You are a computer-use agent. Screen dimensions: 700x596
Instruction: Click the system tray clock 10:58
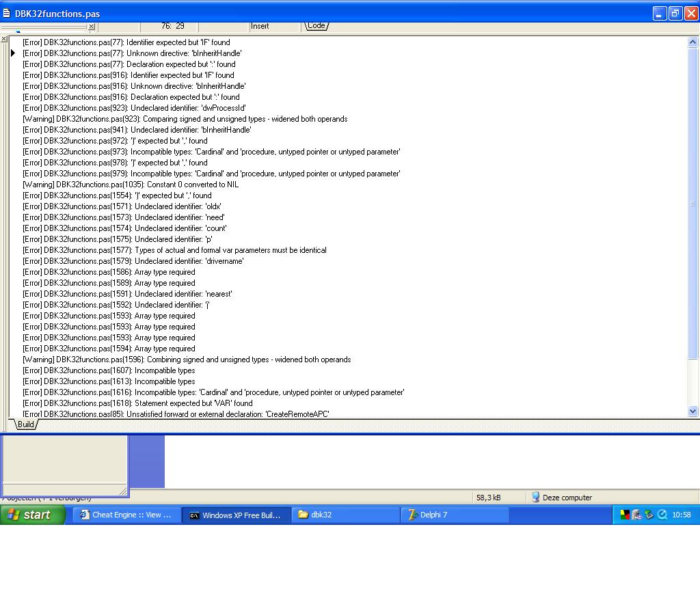[x=682, y=515]
